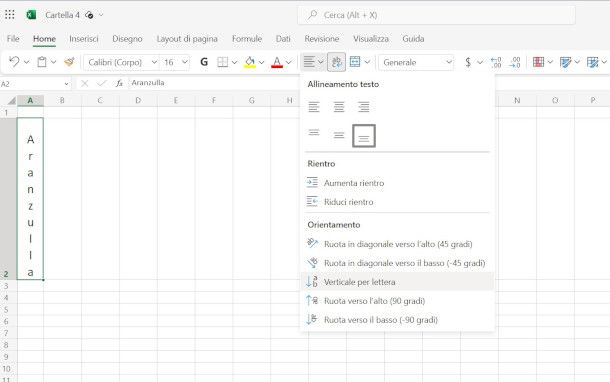
Task: Click the row 3 header
Action: (x=7, y=286)
